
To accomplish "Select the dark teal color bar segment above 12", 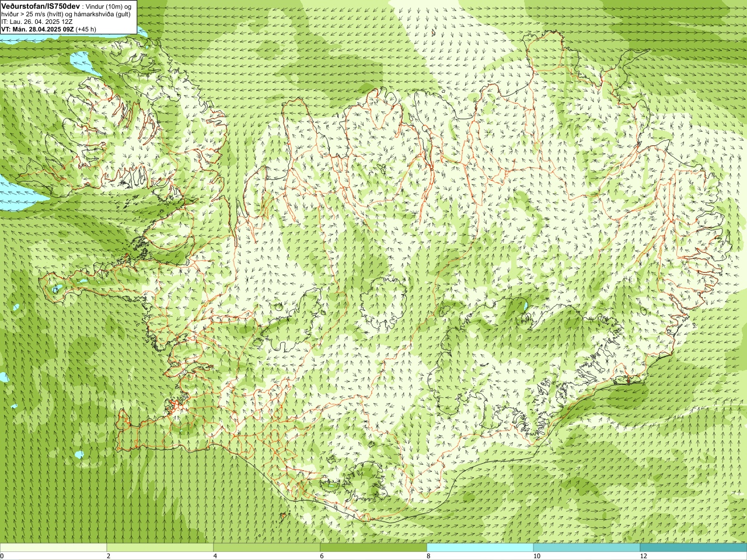I will tap(693, 547).
